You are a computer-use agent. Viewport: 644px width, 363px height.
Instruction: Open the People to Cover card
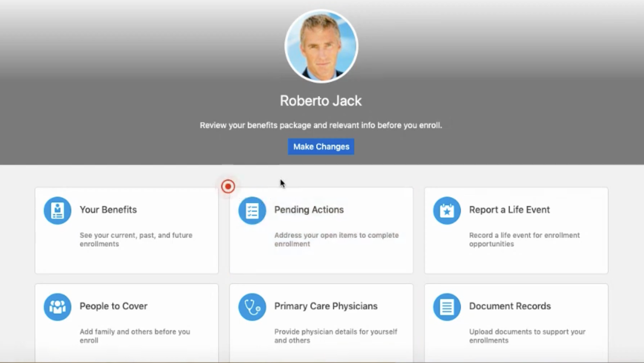(126, 323)
